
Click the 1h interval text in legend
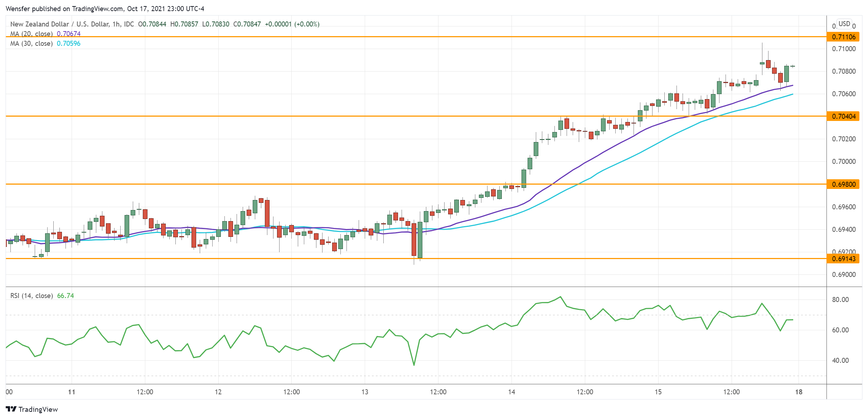[116, 24]
